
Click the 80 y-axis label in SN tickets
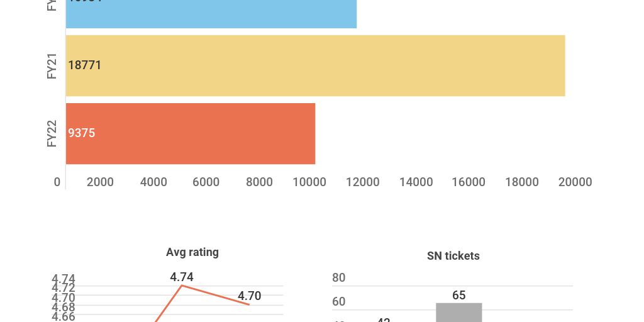339,278
